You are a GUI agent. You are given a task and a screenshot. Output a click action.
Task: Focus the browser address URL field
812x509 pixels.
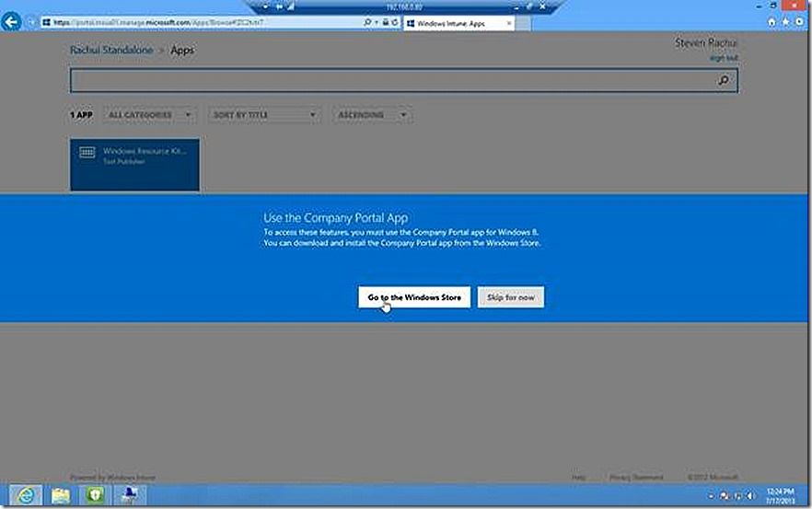tap(202, 22)
